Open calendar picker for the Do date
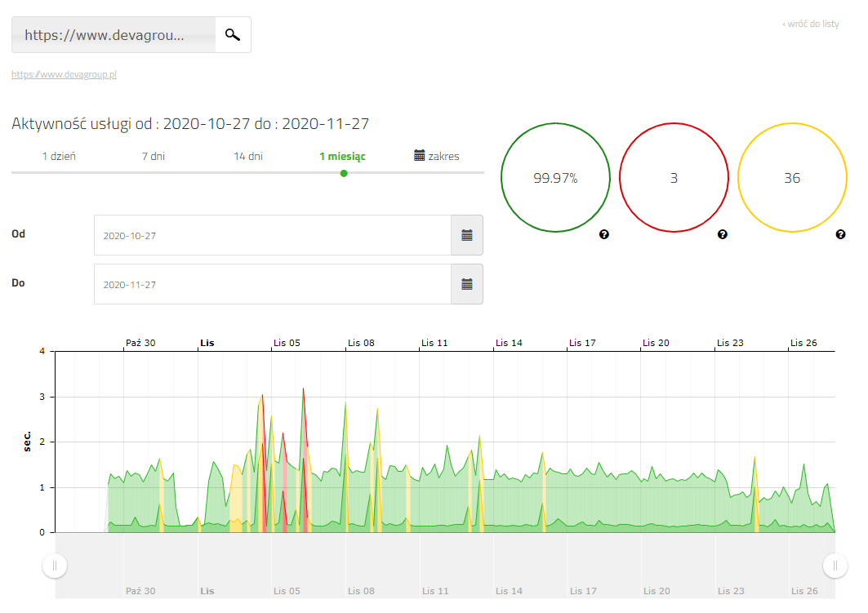Screen dimensions: 868x613 [x=467, y=284]
